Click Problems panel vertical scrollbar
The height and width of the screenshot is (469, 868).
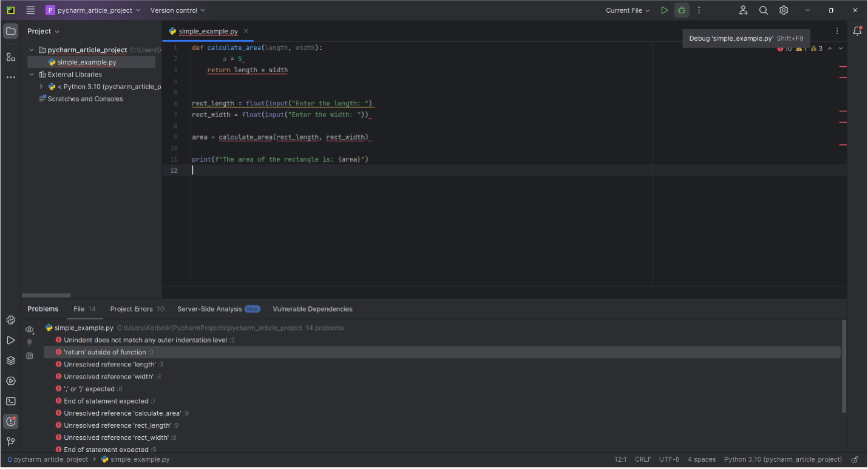click(844, 366)
